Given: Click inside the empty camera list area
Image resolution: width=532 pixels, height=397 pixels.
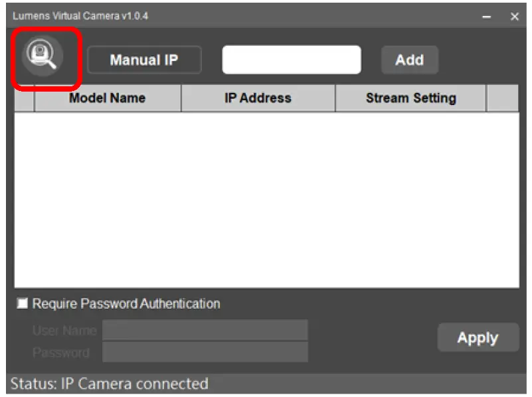Looking at the screenshot, I should [266, 199].
